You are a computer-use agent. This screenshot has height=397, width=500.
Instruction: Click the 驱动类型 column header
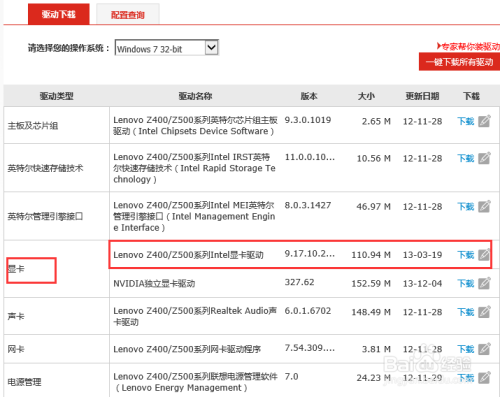coord(56,96)
